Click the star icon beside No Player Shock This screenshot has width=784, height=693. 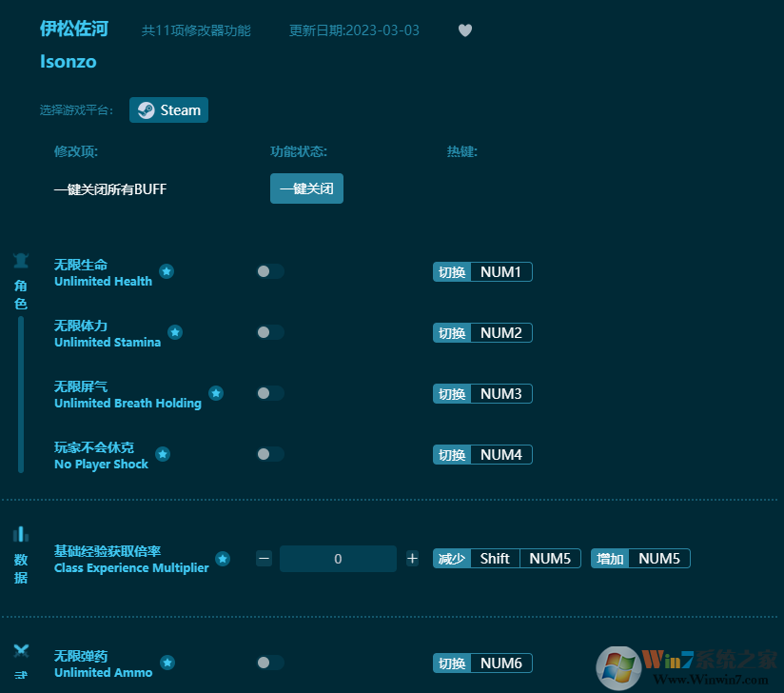[163, 454]
